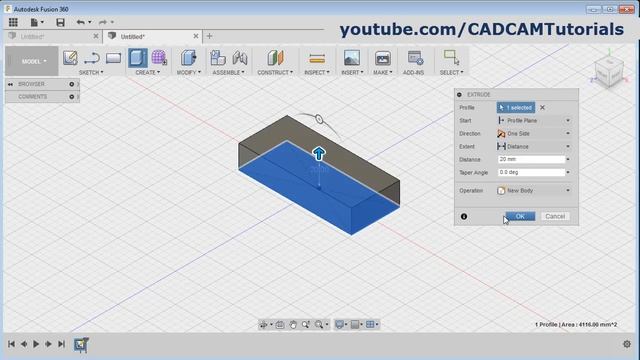Click the New Component icon
The height and width of the screenshot is (360, 640).
(x=218, y=58)
